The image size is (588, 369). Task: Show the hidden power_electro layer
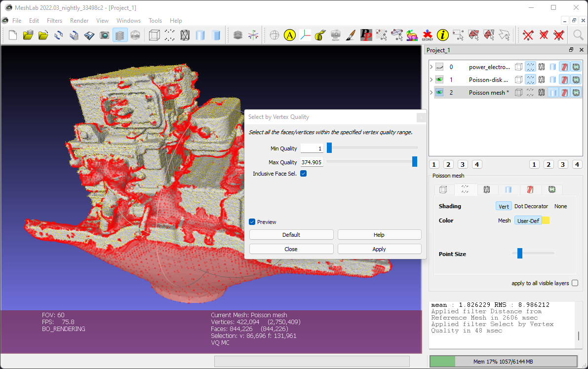click(x=439, y=67)
